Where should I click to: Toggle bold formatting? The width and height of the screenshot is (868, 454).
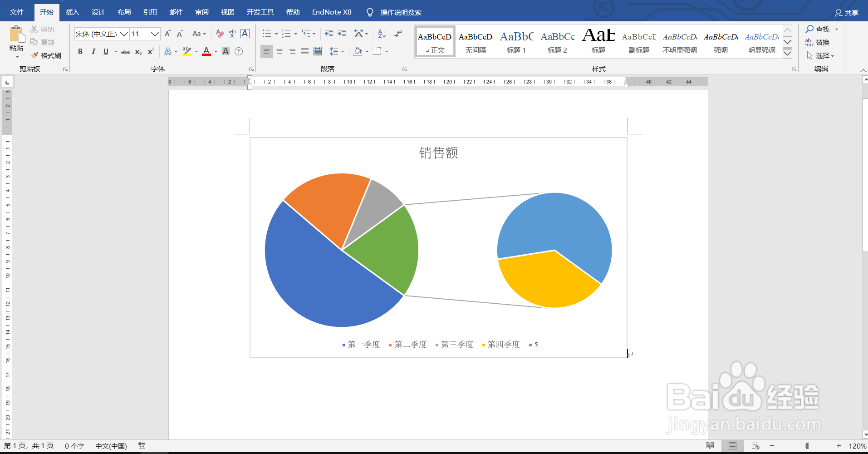click(80, 52)
